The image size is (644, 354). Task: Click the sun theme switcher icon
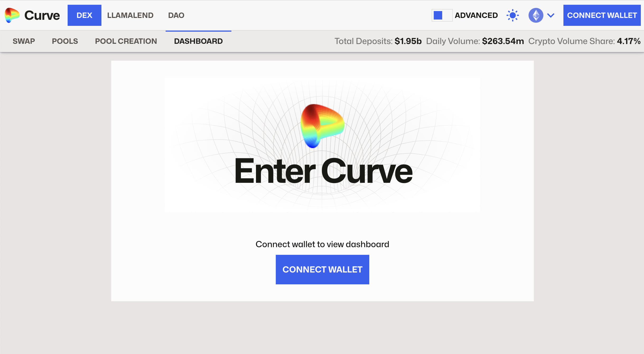click(x=512, y=15)
